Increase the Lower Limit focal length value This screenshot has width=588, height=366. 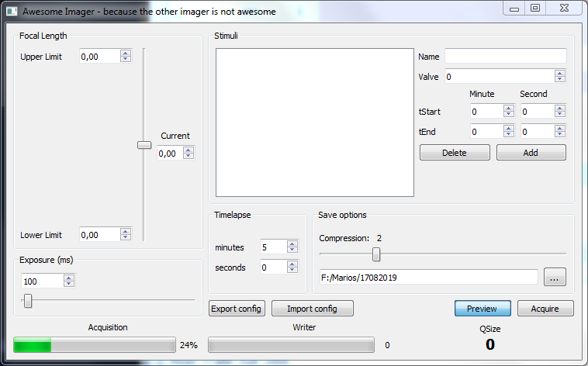pyautogui.click(x=126, y=231)
